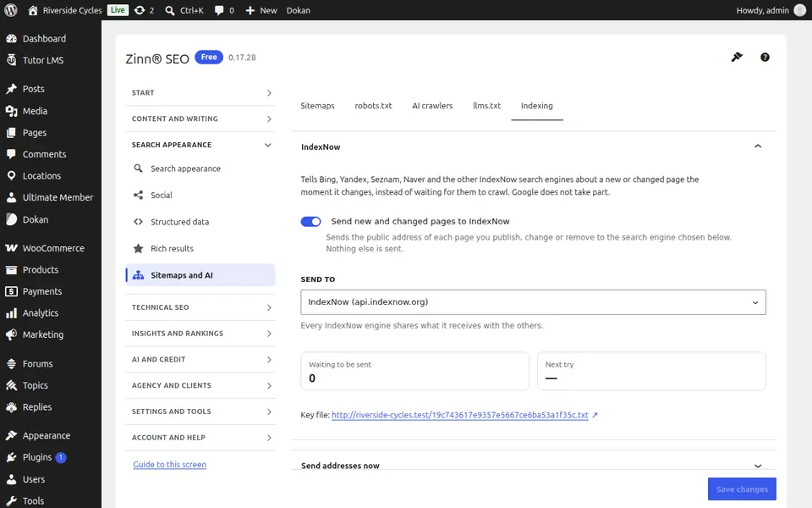Open the Send To engine dropdown
The width and height of the screenshot is (812, 508).
point(533,302)
